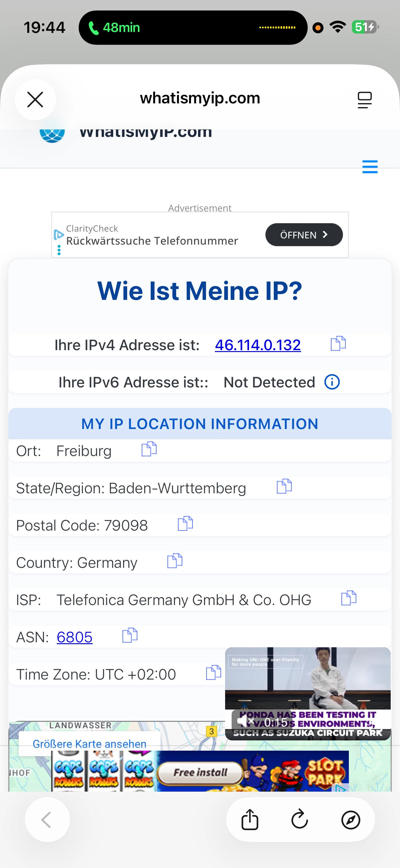This screenshot has width=400, height=868.
Task: Copy the Ort Freiburg value
Action: coord(149,449)
